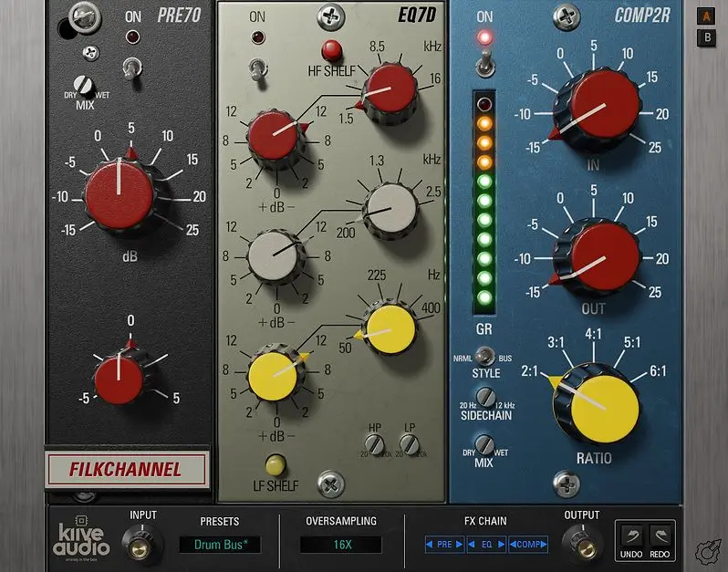Select the A preset slot

click(x=707, y=17)
